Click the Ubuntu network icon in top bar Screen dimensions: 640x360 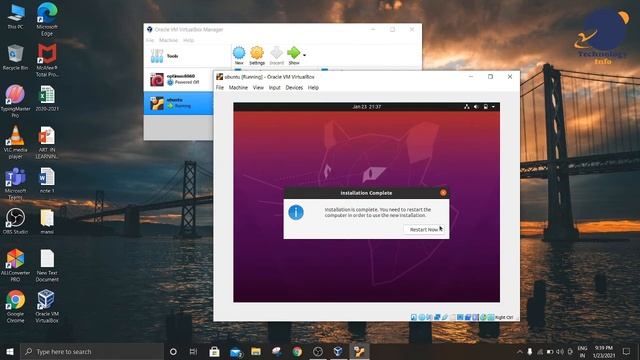click(x=467, y=107)
